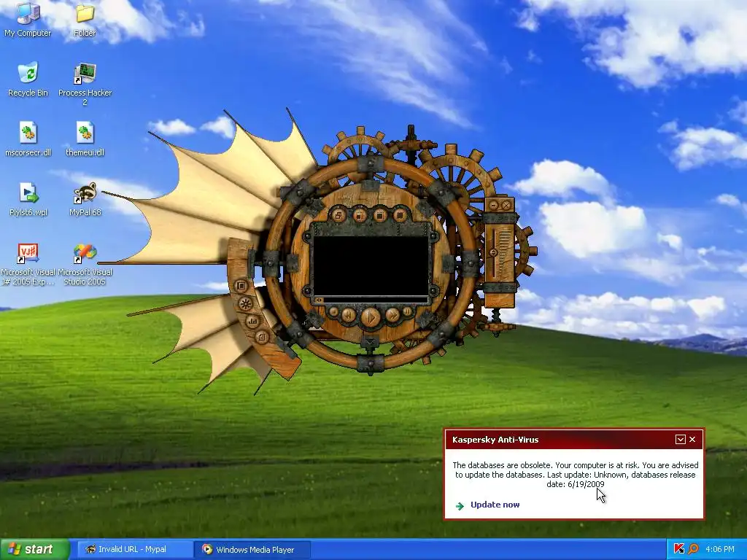Screen dimensions: 747x560
Task: Open the Windows Start menu
Action: [35, 550]
